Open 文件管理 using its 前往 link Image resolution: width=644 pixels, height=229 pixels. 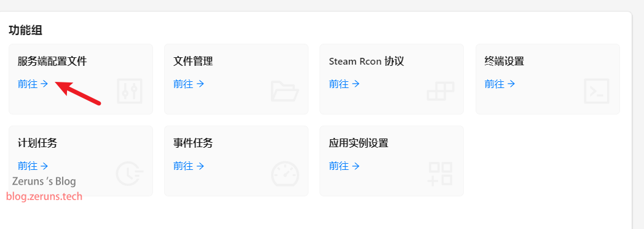[x=189, y=84]
